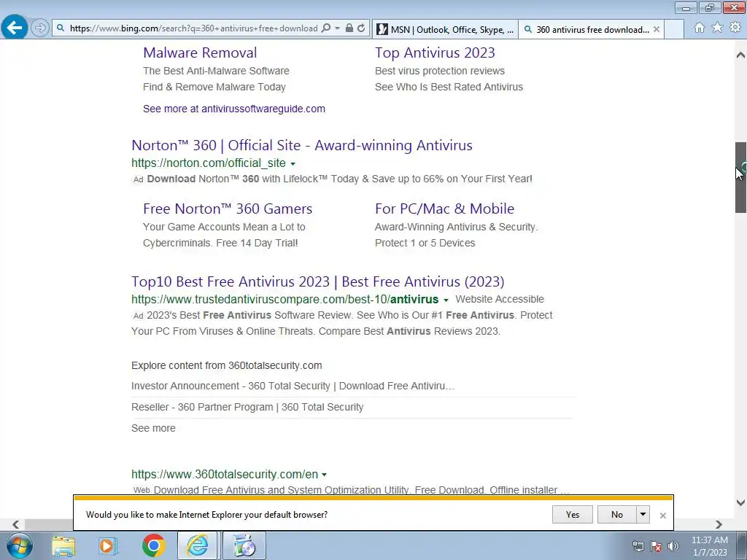Click 'Website Accessible' label text

(x=500, y=299)
